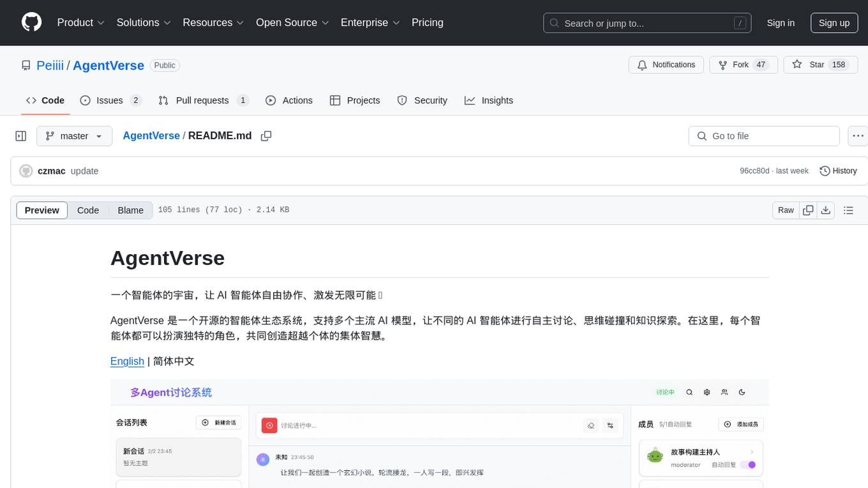Open the Raw file view

786,210
